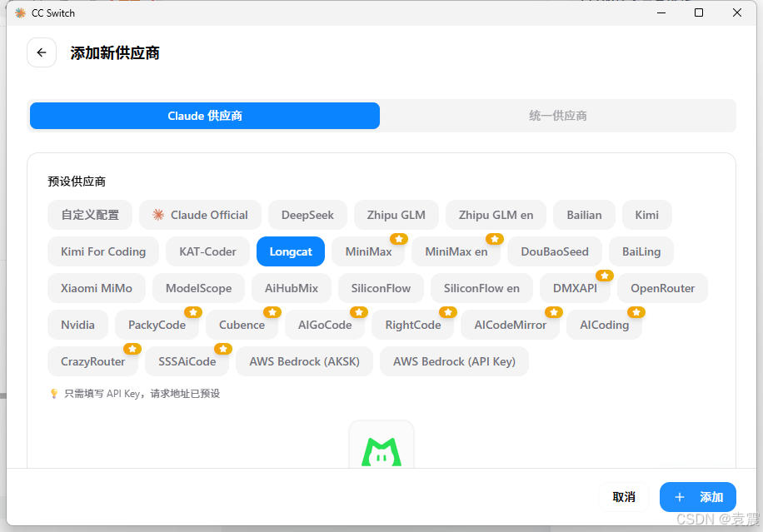The height and width of the screenshot is (532, 763).
Task: Choose DouBaoSeed provider
Action: click(555, 251)
